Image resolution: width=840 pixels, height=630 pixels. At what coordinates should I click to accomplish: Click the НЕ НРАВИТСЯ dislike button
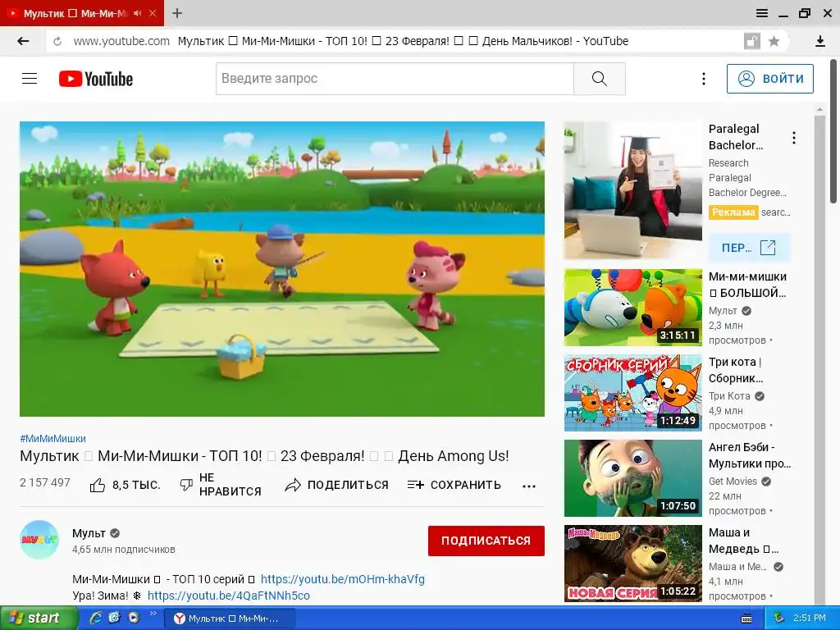[x=220, y=484]
